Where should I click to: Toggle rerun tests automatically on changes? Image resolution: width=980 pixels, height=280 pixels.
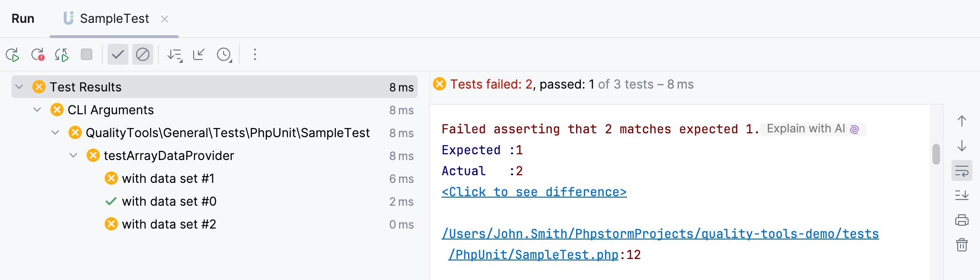pos(62,54)
